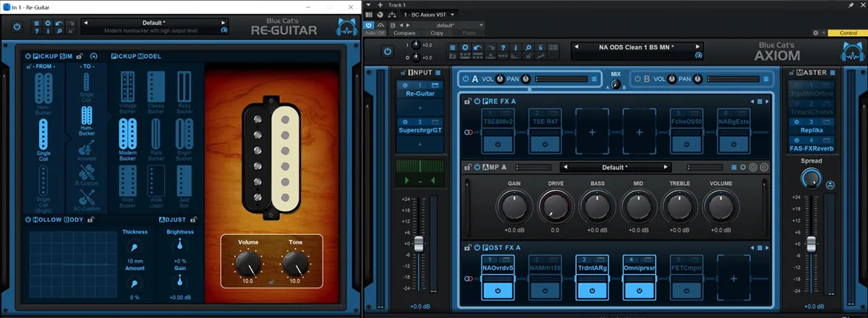The width and height of the screenshot is (868, 318).
Task: Select Re-Guitar input plugin slot
Action: click(420, 94)
